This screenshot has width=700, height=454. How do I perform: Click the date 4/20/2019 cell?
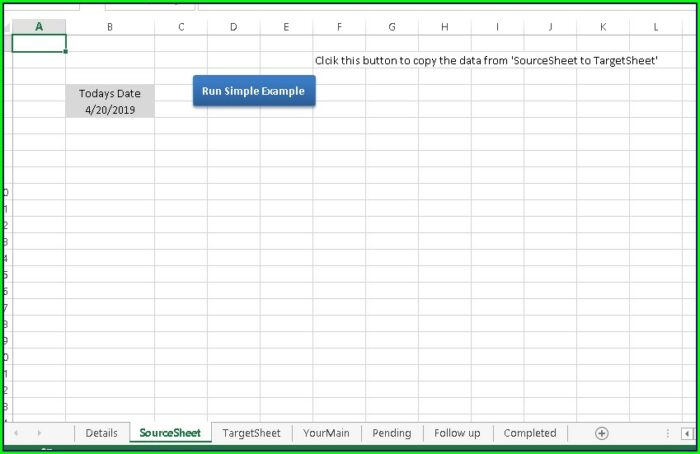pyautogui.click(x=110, y=109)
